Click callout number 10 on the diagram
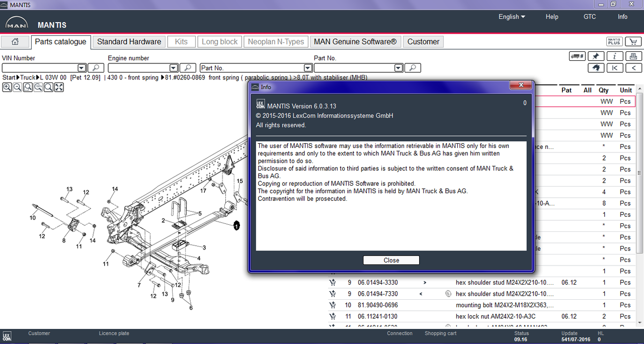The height and width of the screenshot is (344, 644). (33, 218)
